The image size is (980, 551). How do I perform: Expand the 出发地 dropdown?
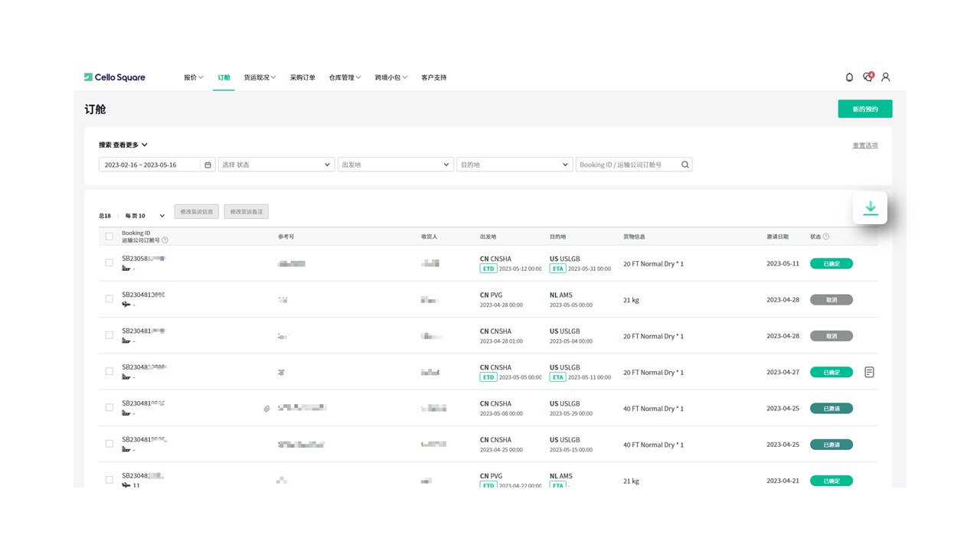(x=395, y=165)
